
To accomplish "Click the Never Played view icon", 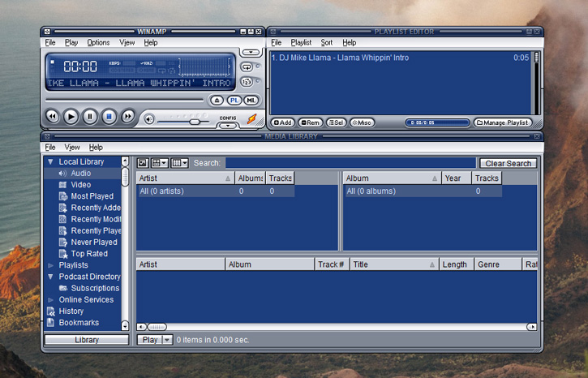I will click(x=63, y=243).
